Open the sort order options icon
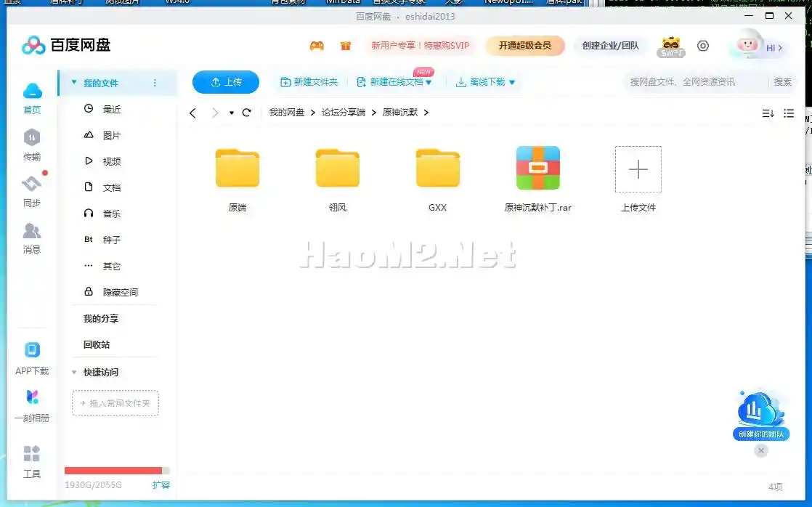 (x=768, y=113)
